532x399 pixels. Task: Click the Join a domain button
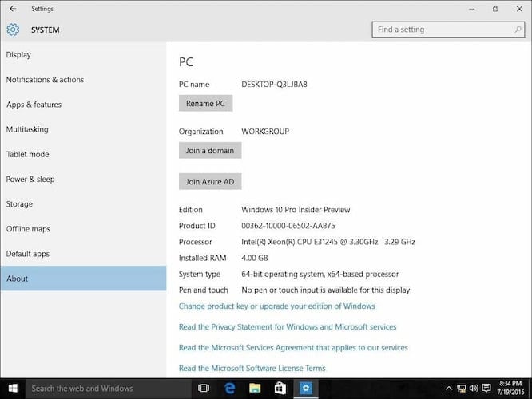coord(210,151)
